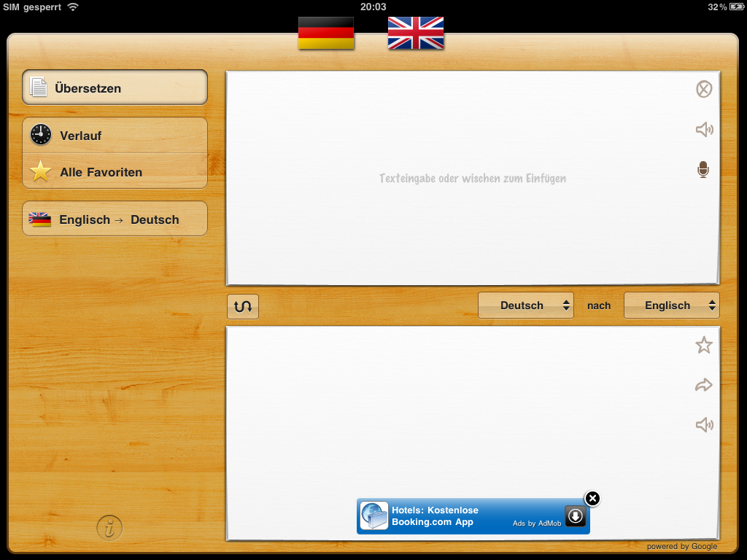Swap translation direction using the reverse arrow
Screen dimensions: 747x560
point(241,306)
